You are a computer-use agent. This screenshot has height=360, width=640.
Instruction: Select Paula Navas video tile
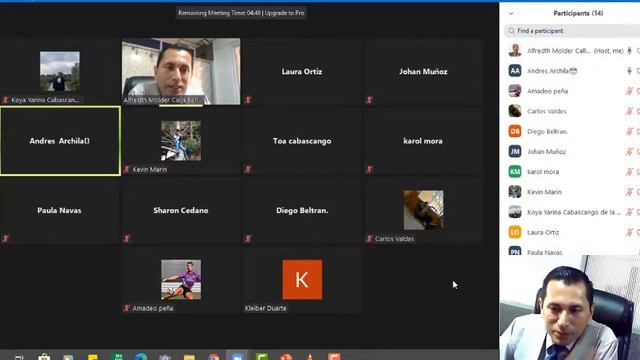pyautogui.click(x=60, y=210)
